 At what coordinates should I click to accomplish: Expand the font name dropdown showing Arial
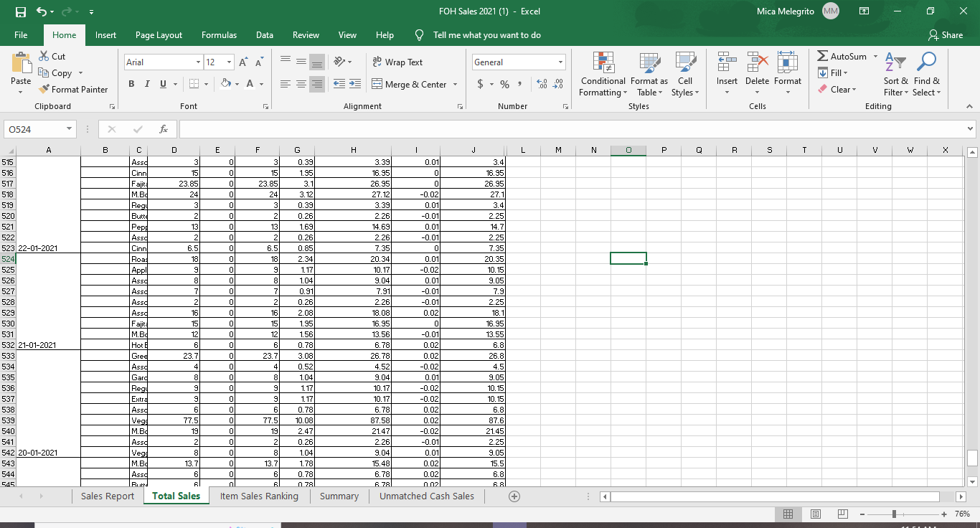click(x=198, y=62)
